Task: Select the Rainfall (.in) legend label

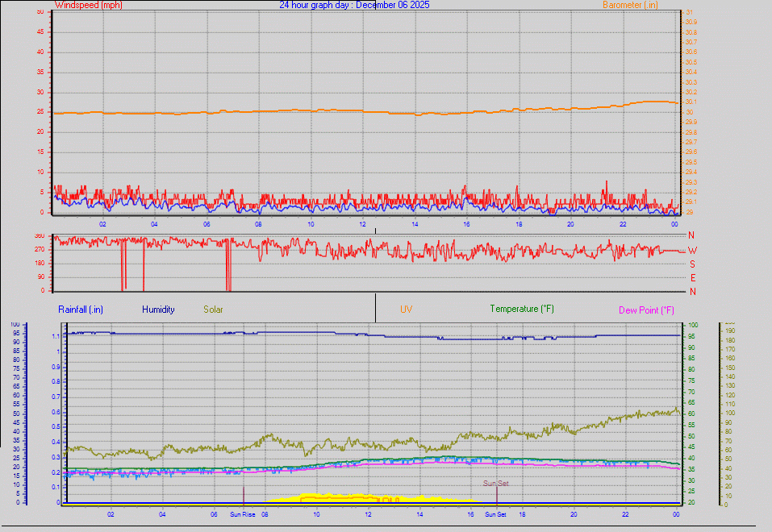Action: pos(80,309)
